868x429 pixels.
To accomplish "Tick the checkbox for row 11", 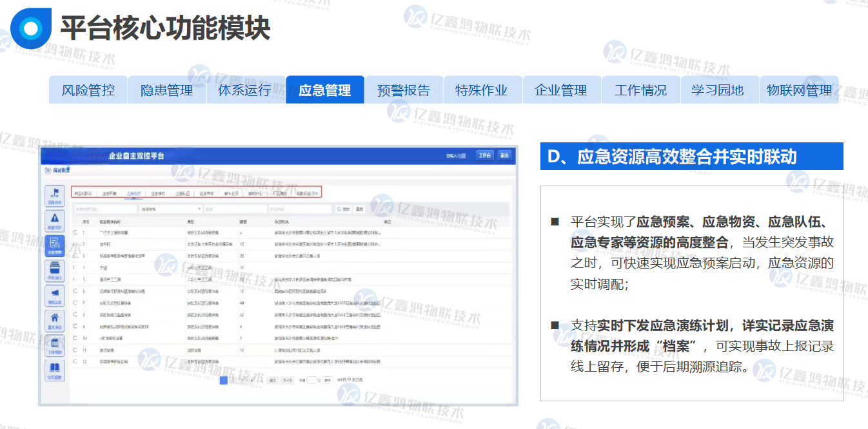I will (x=75, y=350).
